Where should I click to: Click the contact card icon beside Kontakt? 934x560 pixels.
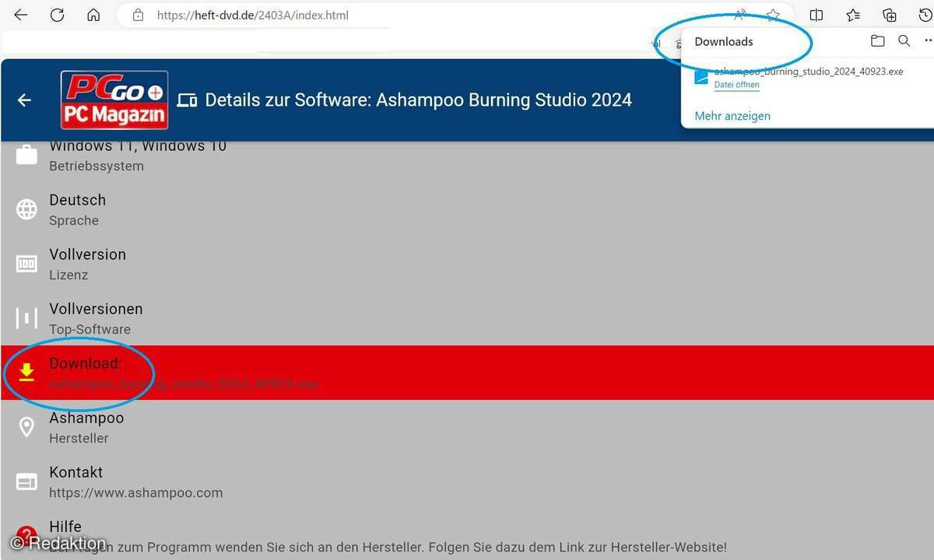pyautogui.click(x=26, y=481)
